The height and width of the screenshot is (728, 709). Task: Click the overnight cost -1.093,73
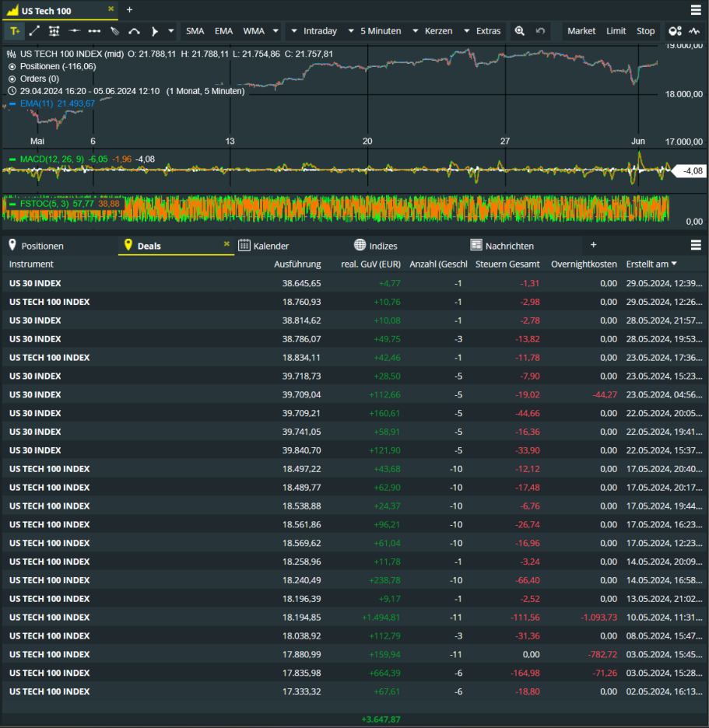(x=599, y=618)
